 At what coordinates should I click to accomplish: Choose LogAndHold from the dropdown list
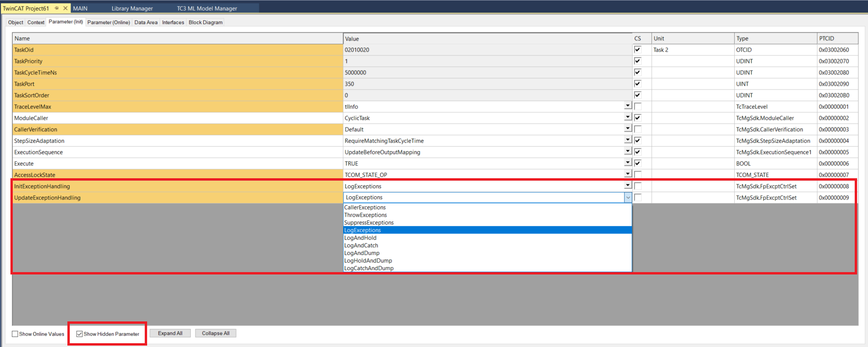click(487, 238)
